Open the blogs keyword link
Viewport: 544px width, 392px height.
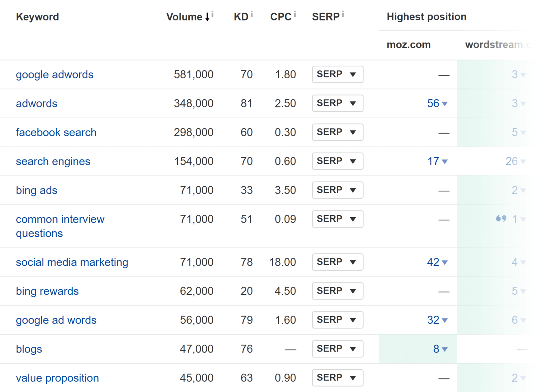coord(29,349)
